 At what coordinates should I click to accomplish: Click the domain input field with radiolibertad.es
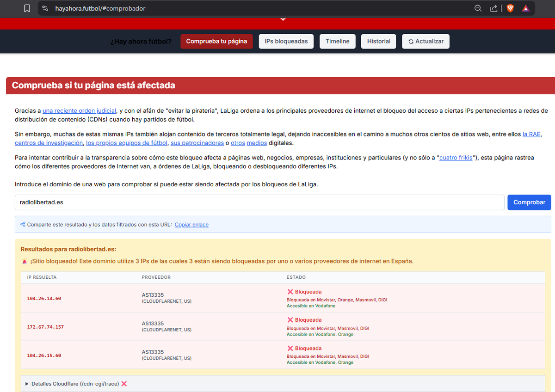259,202
